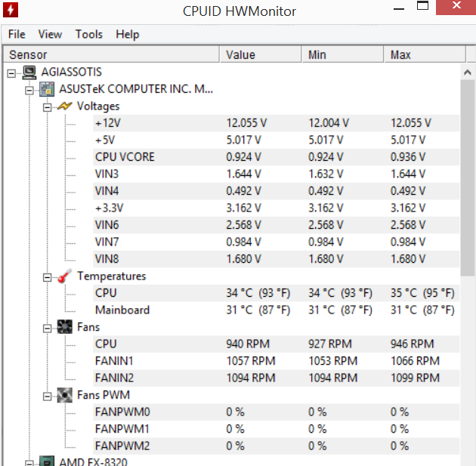Click the Max column header
Screen dimensions: 476x466
tap(425, 54)
